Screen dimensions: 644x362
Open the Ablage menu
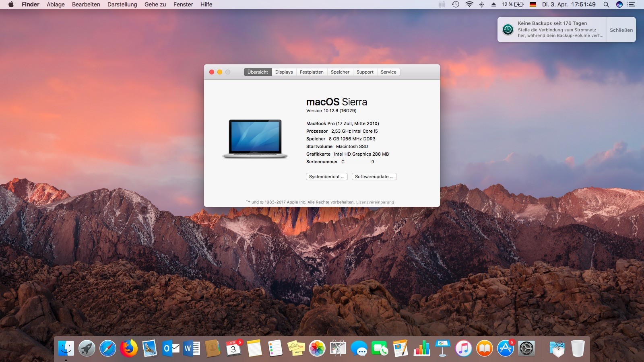[56, 4]
